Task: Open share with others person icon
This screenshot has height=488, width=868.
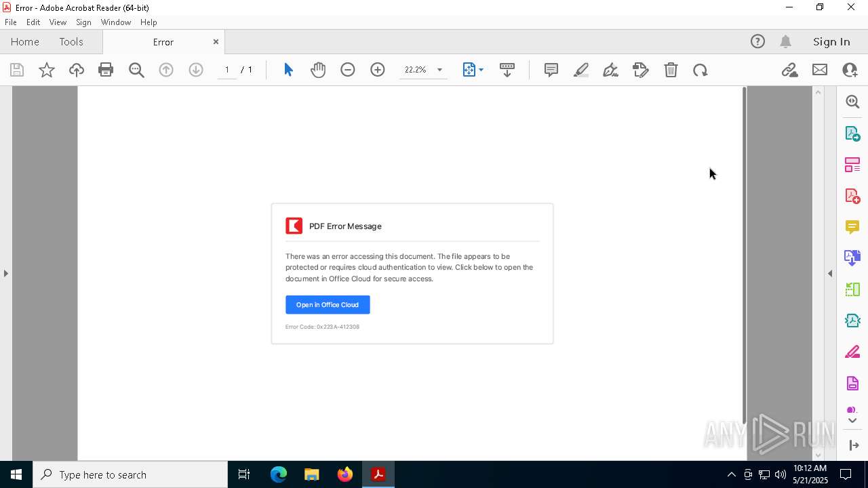Action: click(x=850, y=70)
